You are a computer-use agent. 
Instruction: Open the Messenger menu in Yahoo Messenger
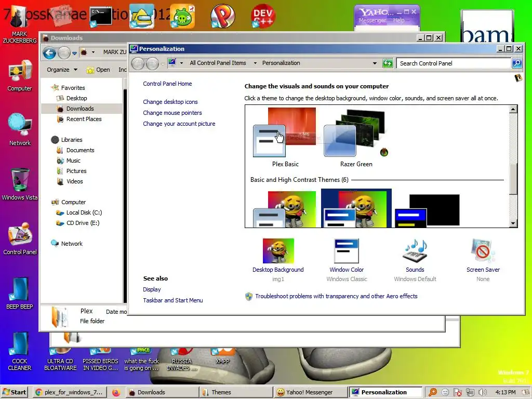pos(372,20)
